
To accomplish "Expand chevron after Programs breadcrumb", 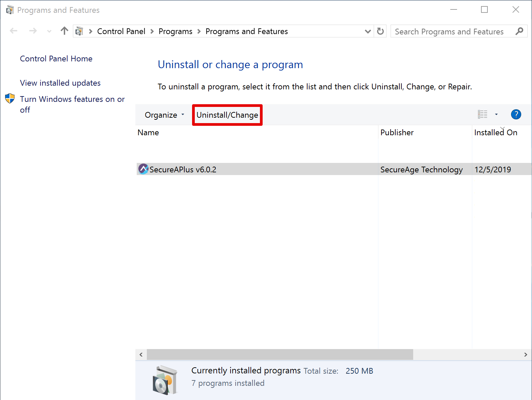I will point(199,31).
